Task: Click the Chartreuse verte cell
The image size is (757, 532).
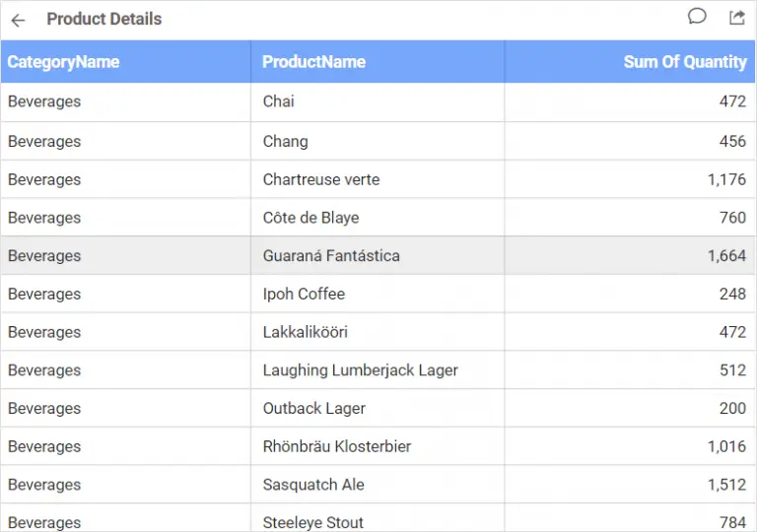Action: coord(321,179)
